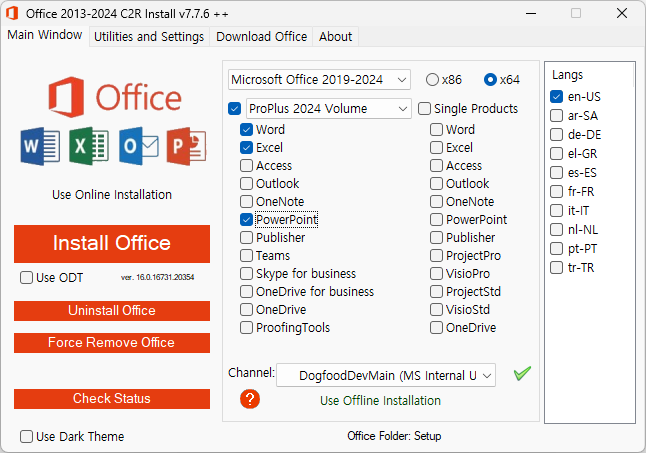
Task: Select the x86 architecture radio button
Action: point(444,79)
